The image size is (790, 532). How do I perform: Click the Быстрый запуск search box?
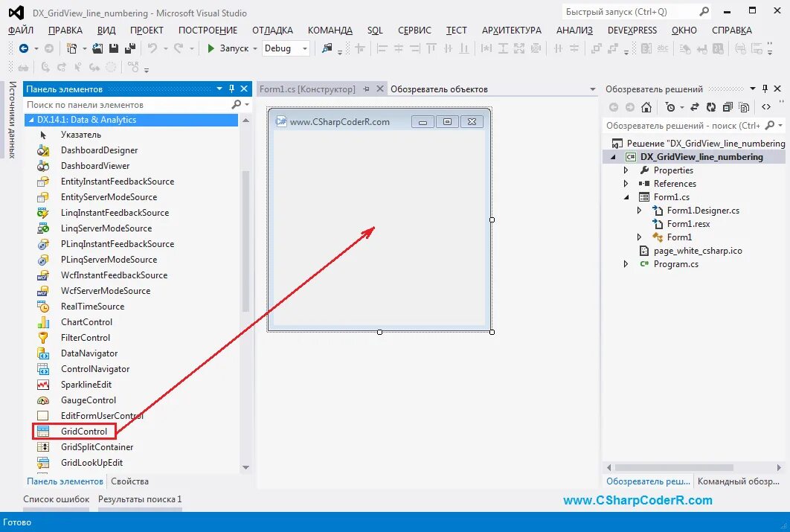point(631,12)
